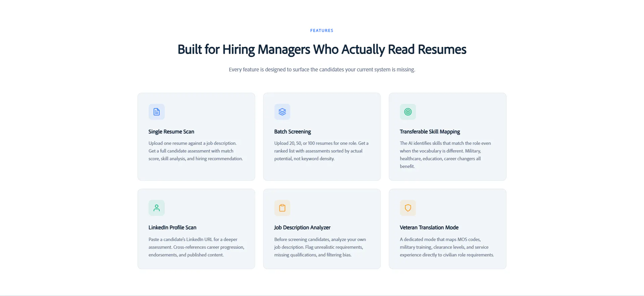Click the description "Paste a candidate's LinkedIn URL"
The image size is (644, 296).
pyautogui.click(x=197, y=247)
